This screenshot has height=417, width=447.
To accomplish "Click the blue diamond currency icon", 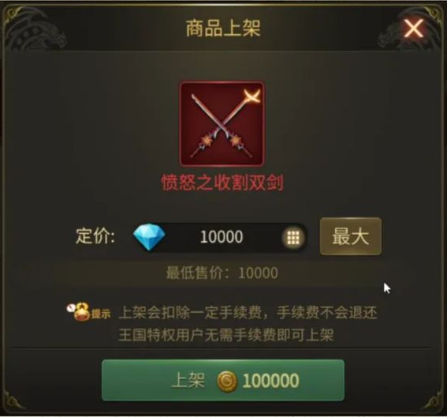I will point(149,237).
